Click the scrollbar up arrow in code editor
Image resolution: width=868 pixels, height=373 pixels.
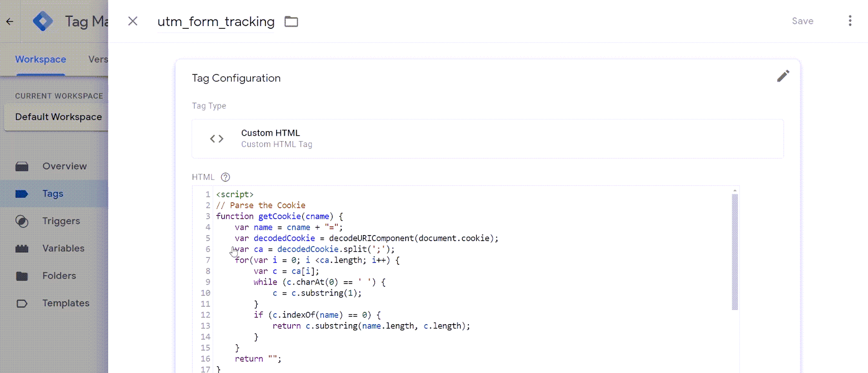735,191
